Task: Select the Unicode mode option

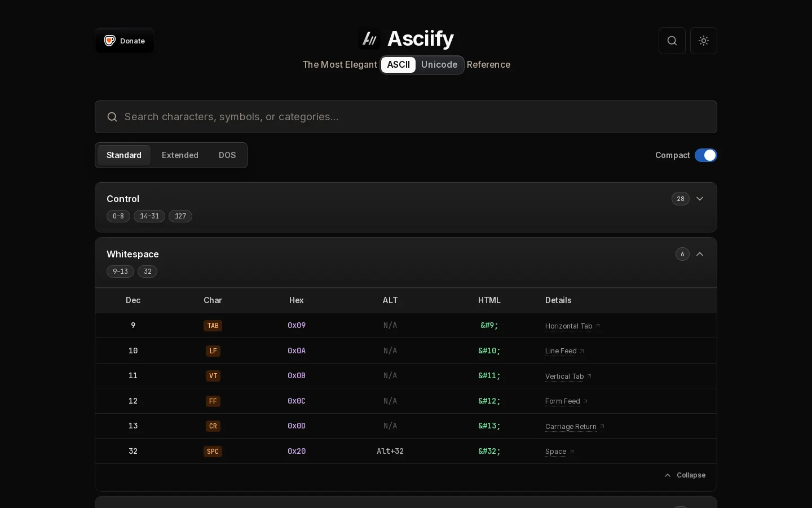Action: (x=439, y=65)
